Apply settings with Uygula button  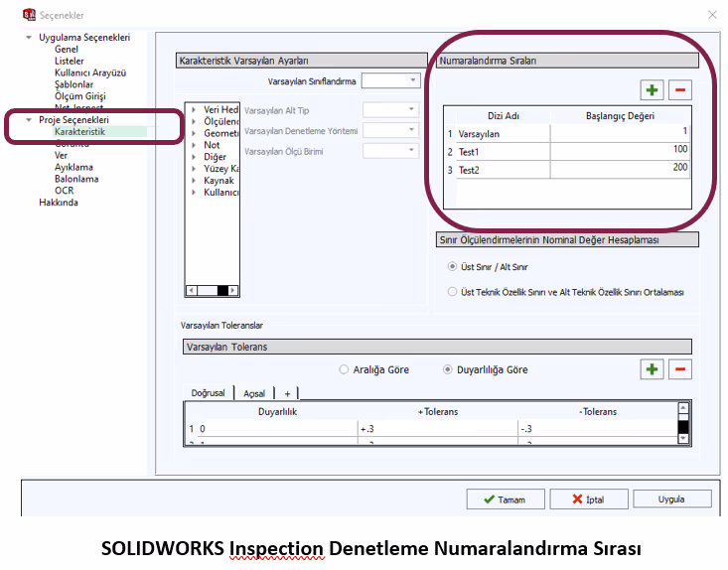(x=671, y=499)
